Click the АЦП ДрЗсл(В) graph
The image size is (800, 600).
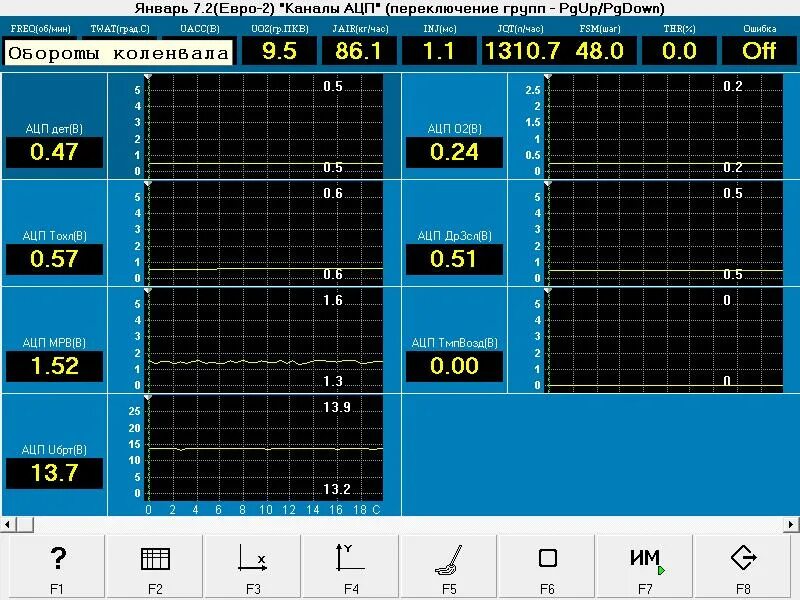(665, 233)
